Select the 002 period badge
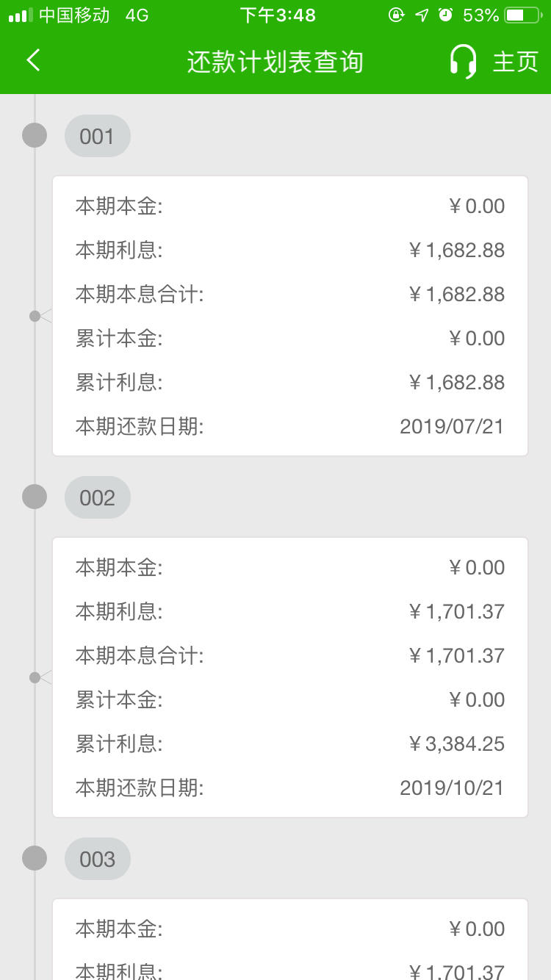Screen dimensions: 551x980 coord(98,497)
